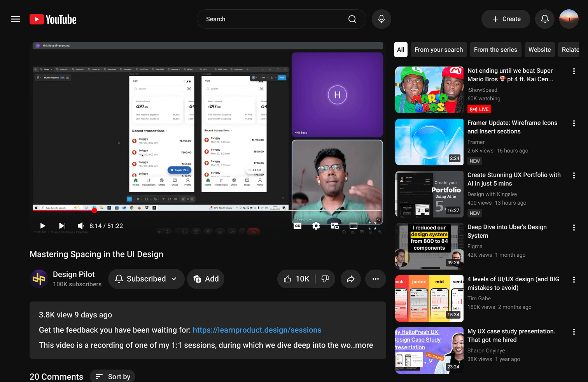Seek on the unplayed progress bar portion

click(239, 210)
